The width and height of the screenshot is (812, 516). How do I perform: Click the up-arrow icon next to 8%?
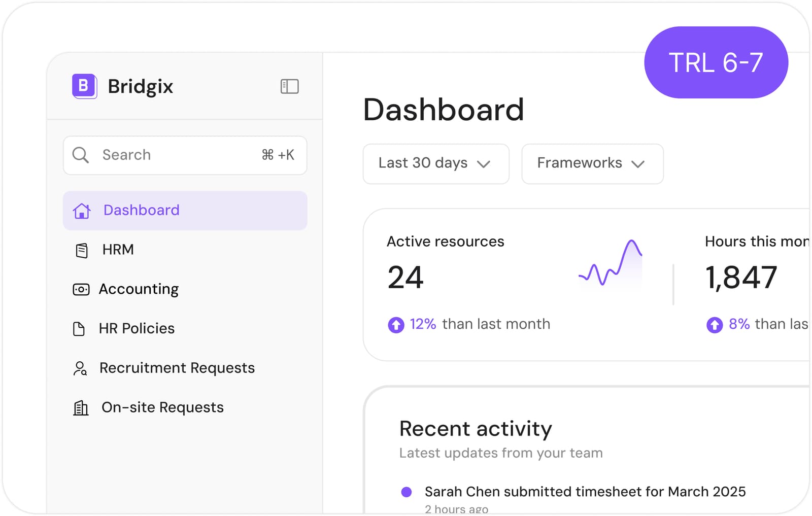(x=715, y=325)
